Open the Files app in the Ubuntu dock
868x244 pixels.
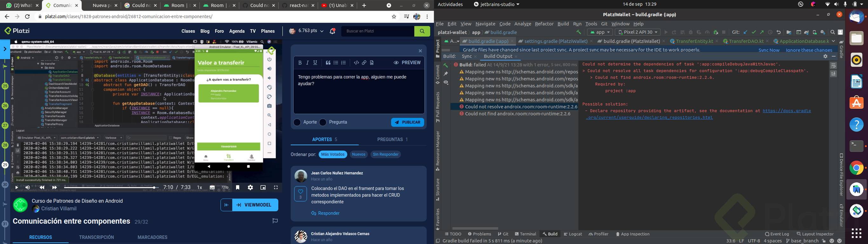coord(857,38)
